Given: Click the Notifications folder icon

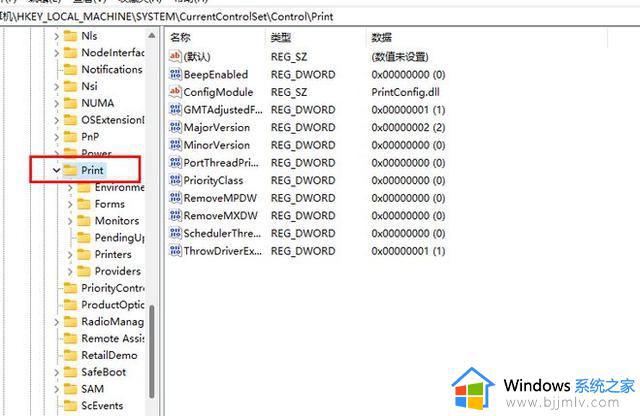Looking at the screenshot, I should click(x=70, y=69).
